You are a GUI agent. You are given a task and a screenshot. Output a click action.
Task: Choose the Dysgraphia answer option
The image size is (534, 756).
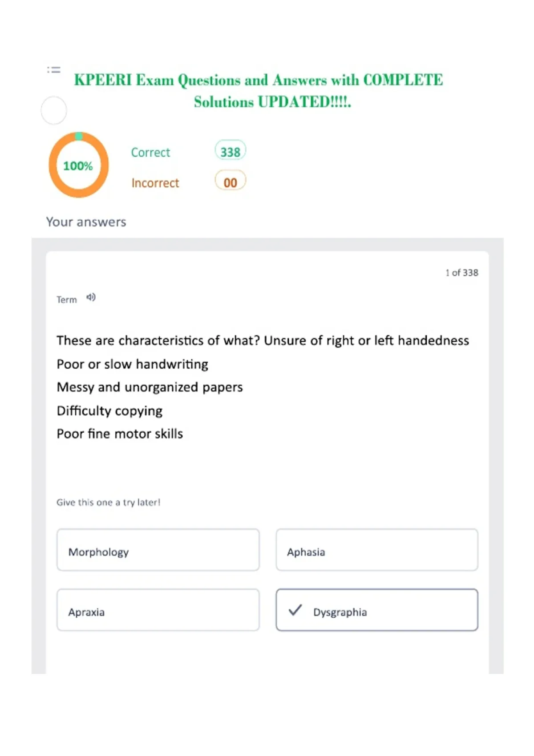(377, 610)
